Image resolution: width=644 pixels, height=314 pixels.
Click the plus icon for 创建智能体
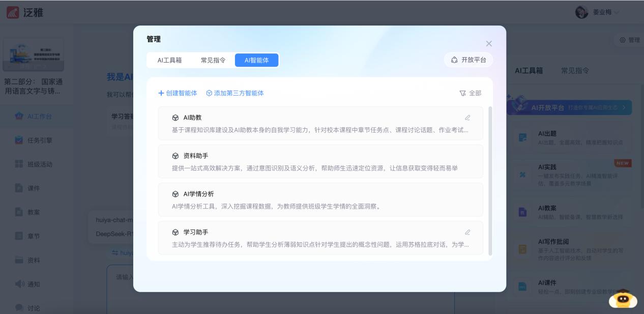click(x=161, y=93)
